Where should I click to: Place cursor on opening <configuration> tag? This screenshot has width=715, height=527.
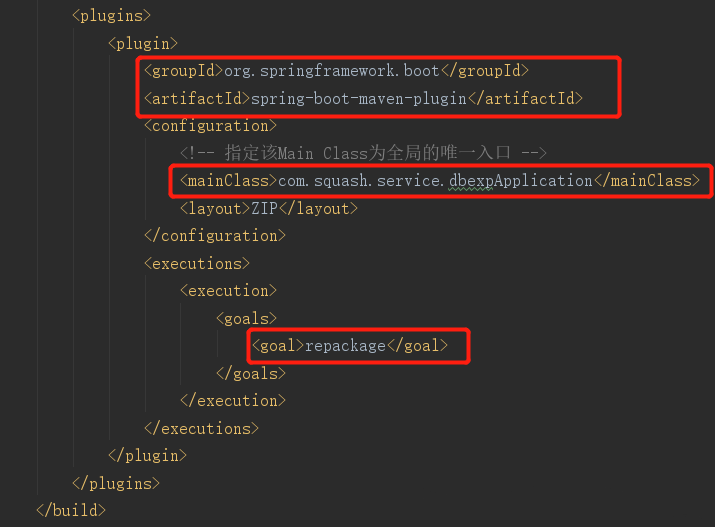click(210, 126)
